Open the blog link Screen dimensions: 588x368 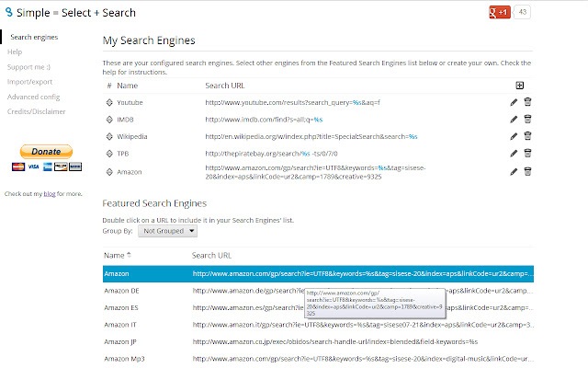(x=51, y=194)
